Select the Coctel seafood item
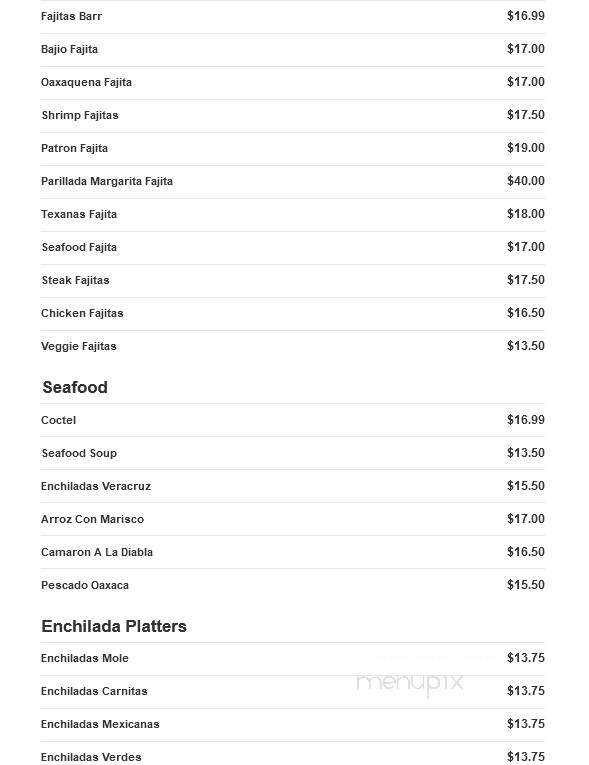 tap(59, 420)
